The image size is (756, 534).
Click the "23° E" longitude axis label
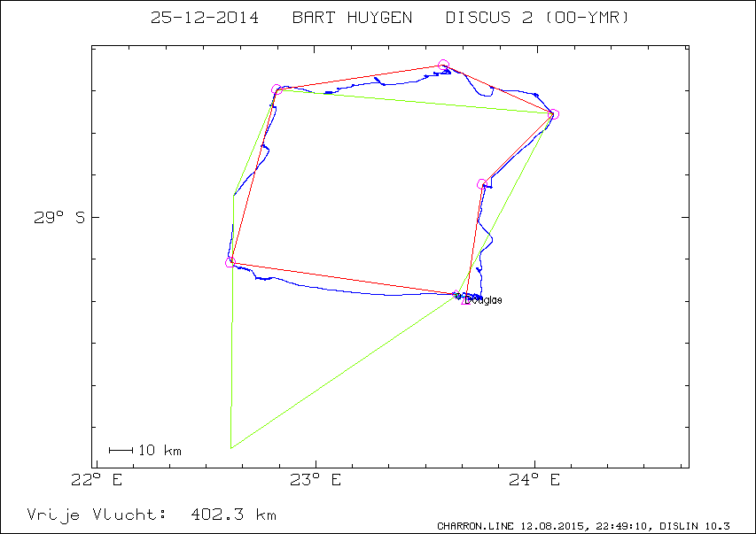(316, 480)
